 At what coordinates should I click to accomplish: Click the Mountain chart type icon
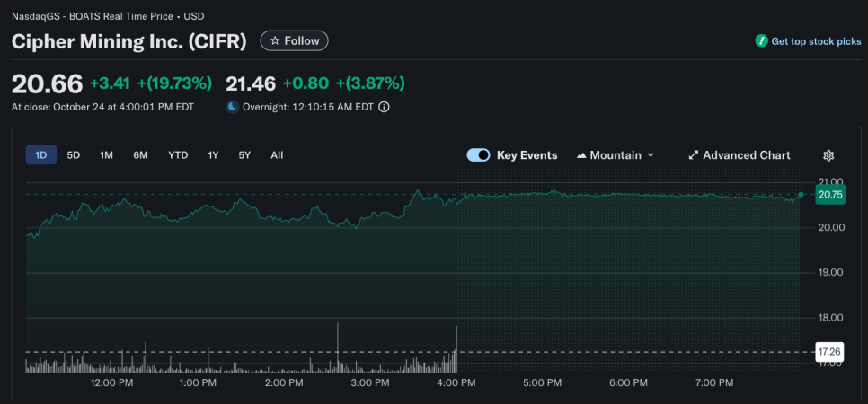[x=581, y=155]
